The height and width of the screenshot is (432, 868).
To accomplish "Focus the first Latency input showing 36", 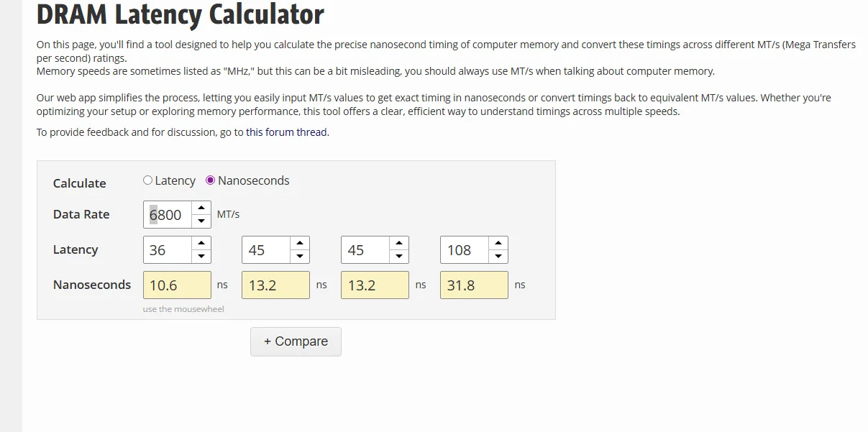I will (x=168, y=249).
